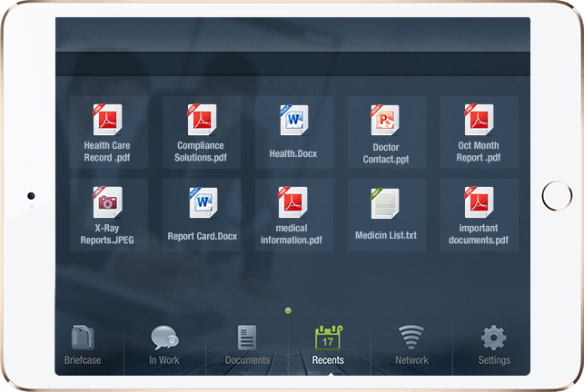Image resolution: width=584 pixels, height=392 pixels.
Task: Open the Oct Month Report PDF icon
Action: click(x=479, y=119)
